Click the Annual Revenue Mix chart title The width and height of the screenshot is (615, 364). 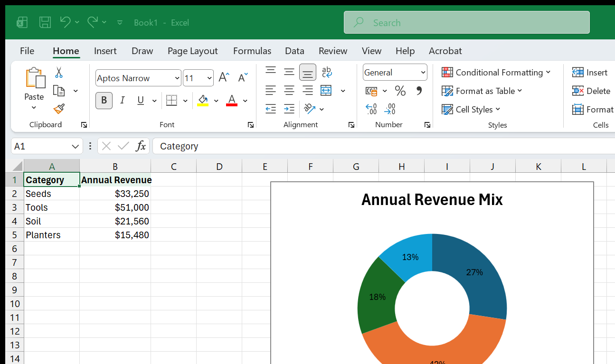tap(432, 199)
